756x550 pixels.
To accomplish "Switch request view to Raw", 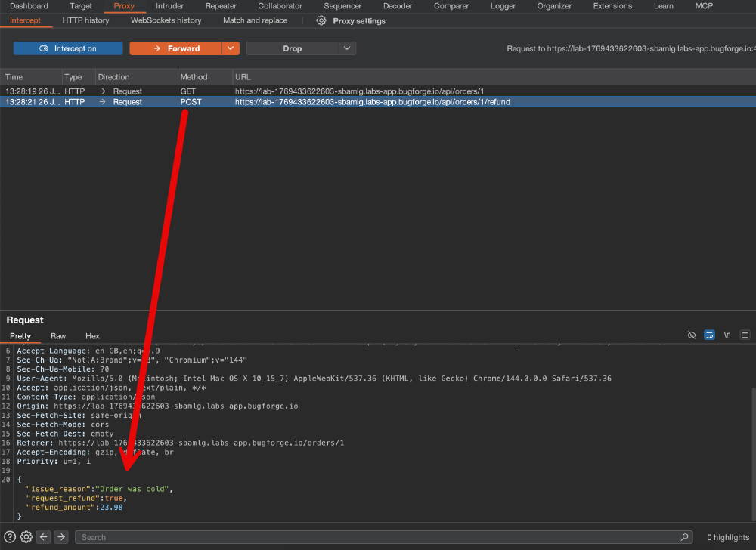I will 58,335.
